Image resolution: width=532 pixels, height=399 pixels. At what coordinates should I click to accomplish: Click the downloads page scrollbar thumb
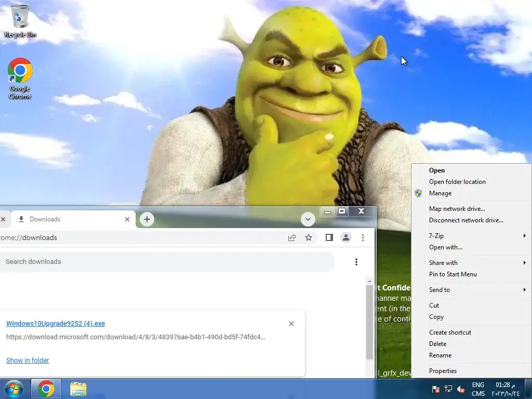tap(369, 322)
